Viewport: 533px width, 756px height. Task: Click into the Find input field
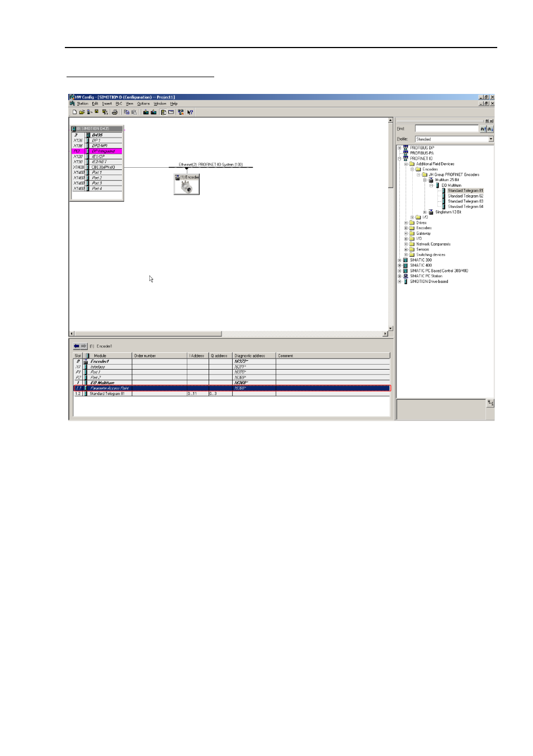point(446,129)
